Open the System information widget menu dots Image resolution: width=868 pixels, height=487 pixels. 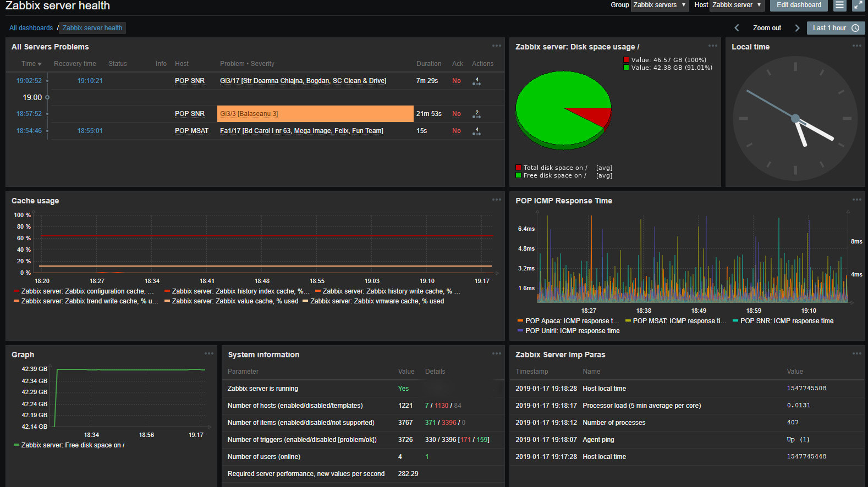tap(496, 354)
